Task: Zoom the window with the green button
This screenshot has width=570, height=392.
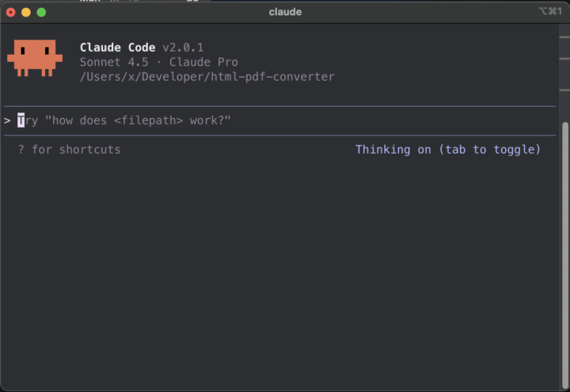Action: [41, 12]
